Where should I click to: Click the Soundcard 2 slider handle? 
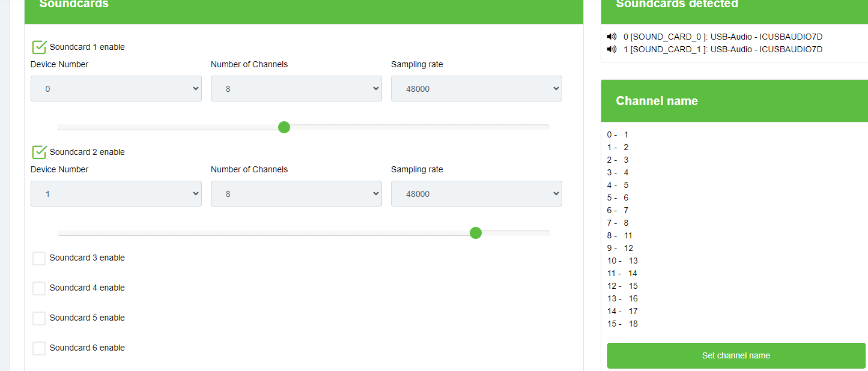[x=476, y=233]
